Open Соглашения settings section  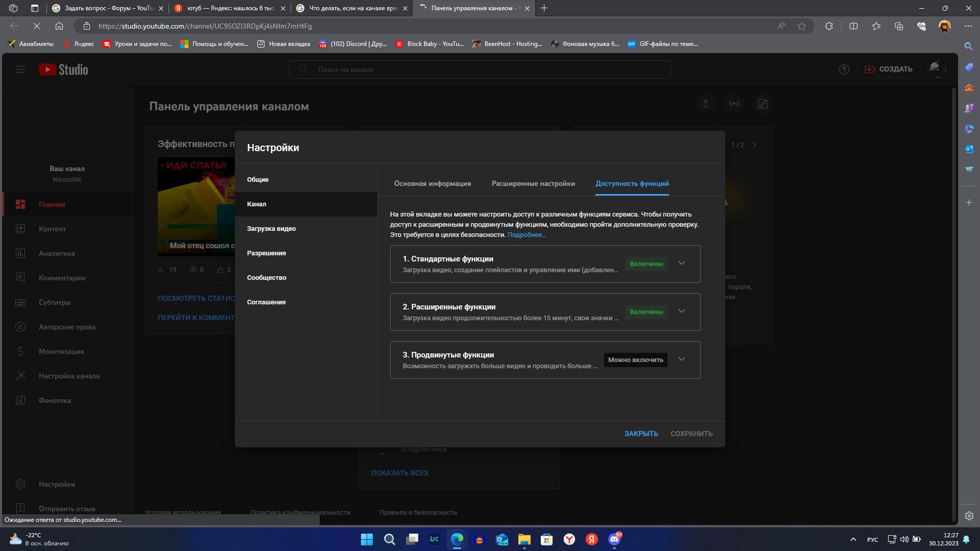click(x=306, y=302)
